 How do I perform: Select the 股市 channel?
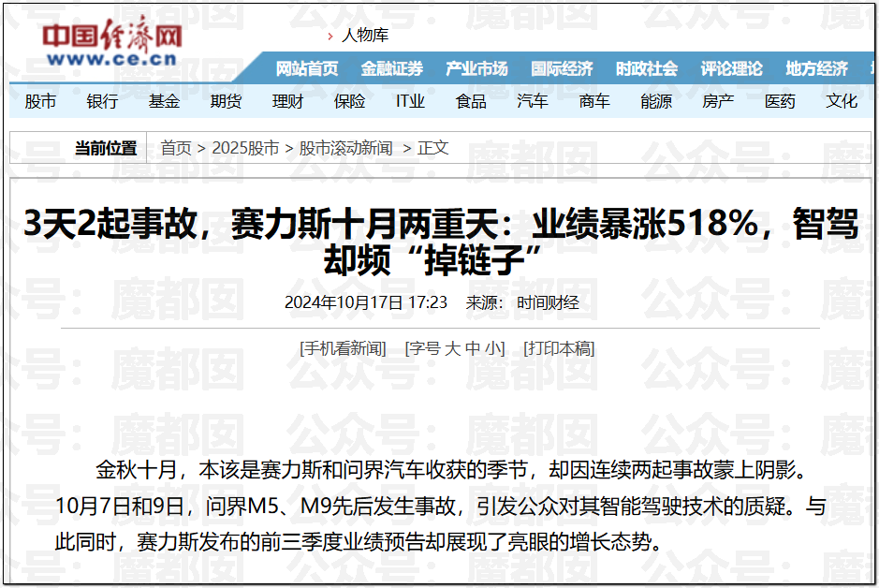[40, 101]
